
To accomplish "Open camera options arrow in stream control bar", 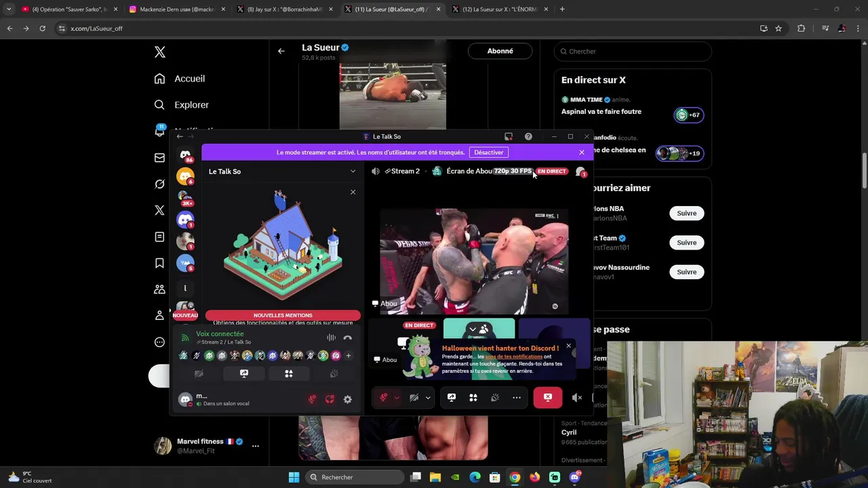I will 428,398.
